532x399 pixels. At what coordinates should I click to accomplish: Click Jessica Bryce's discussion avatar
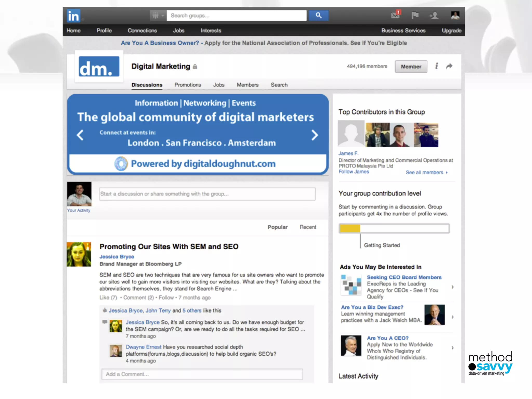click(x=79, y=254)
